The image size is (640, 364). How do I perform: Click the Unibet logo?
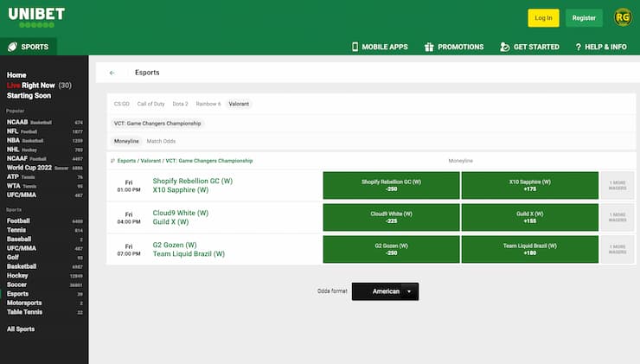(x=36, y=17)
